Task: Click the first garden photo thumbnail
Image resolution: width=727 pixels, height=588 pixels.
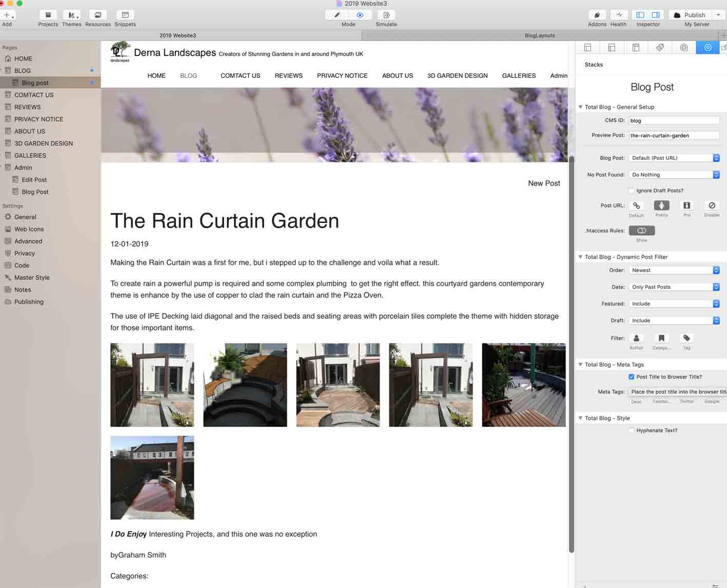Action: [152, 385]
